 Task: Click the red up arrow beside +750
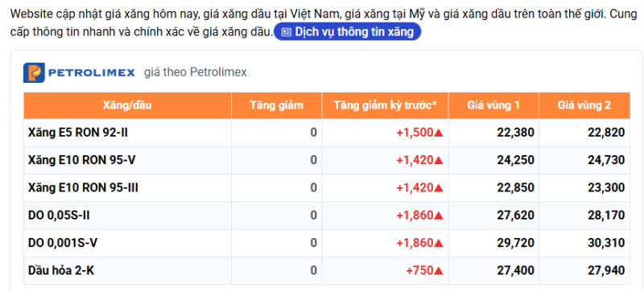click(x=439, y=271)
